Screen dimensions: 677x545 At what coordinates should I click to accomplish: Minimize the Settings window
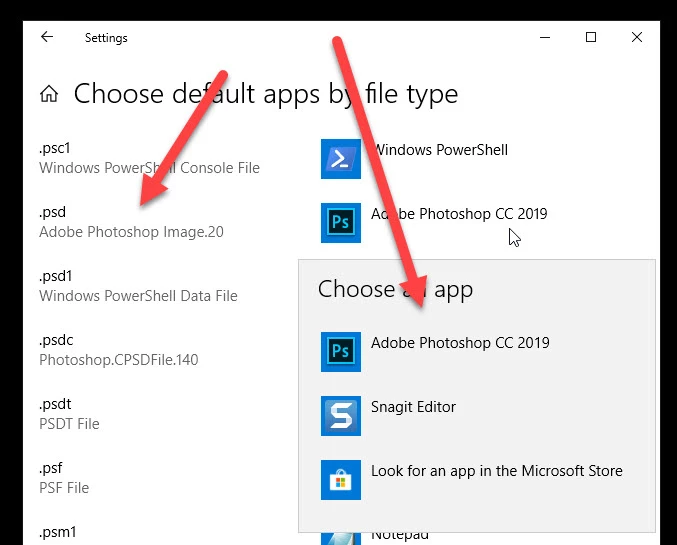[545, 37]
